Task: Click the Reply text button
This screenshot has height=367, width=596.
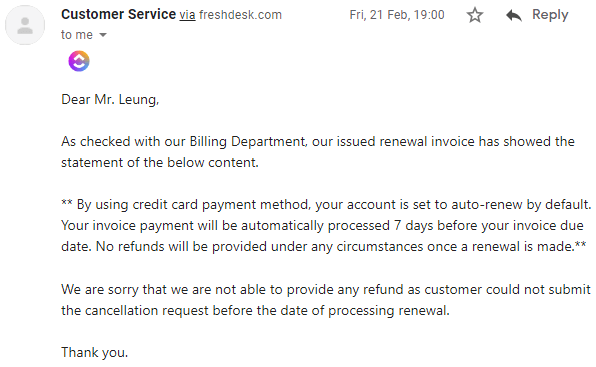Action: click(x=550, y=15)
